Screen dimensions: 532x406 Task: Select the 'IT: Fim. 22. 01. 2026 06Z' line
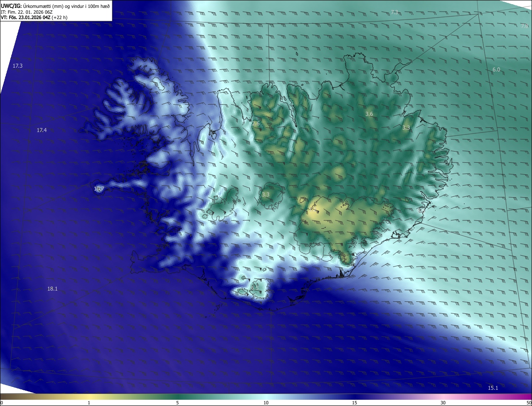coord(27,12)
